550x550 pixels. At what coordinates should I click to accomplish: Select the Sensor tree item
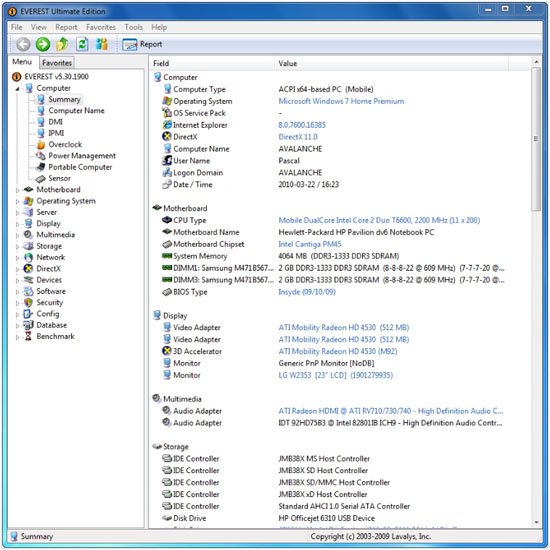(59, 178)
